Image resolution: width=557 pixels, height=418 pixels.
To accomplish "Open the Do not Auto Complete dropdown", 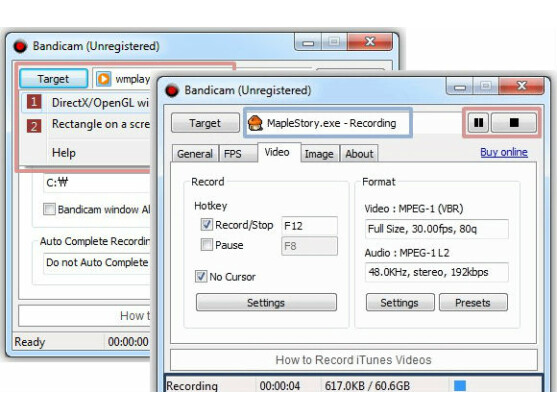I will (x=97, y=263).
